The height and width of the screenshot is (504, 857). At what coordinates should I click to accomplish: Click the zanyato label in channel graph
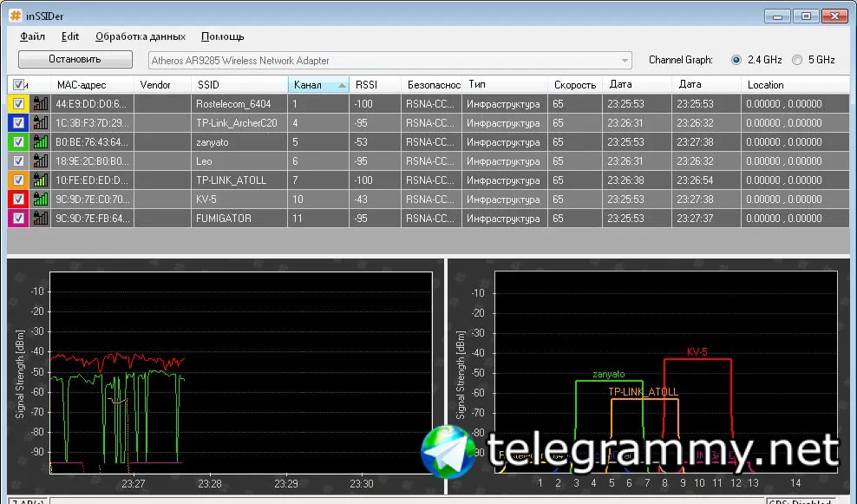tap(608, 374)
